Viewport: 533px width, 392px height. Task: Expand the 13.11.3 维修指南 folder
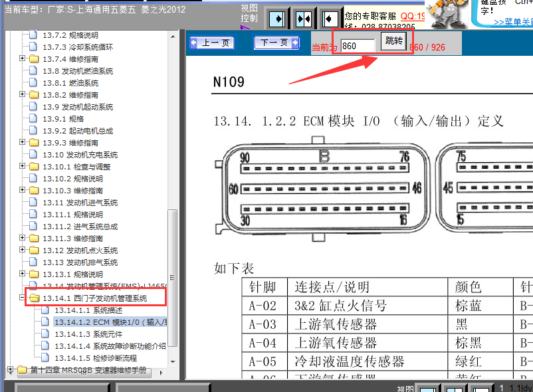click(23, 238)
